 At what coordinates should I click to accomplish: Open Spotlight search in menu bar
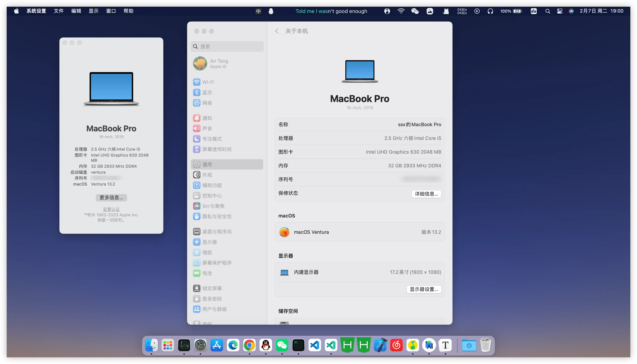pos(548,11)
